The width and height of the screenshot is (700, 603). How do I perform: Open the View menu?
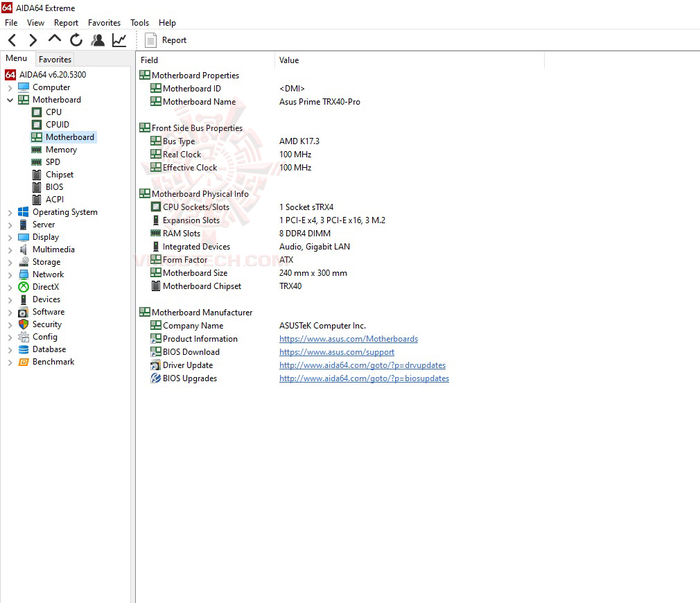coord(35,23)
